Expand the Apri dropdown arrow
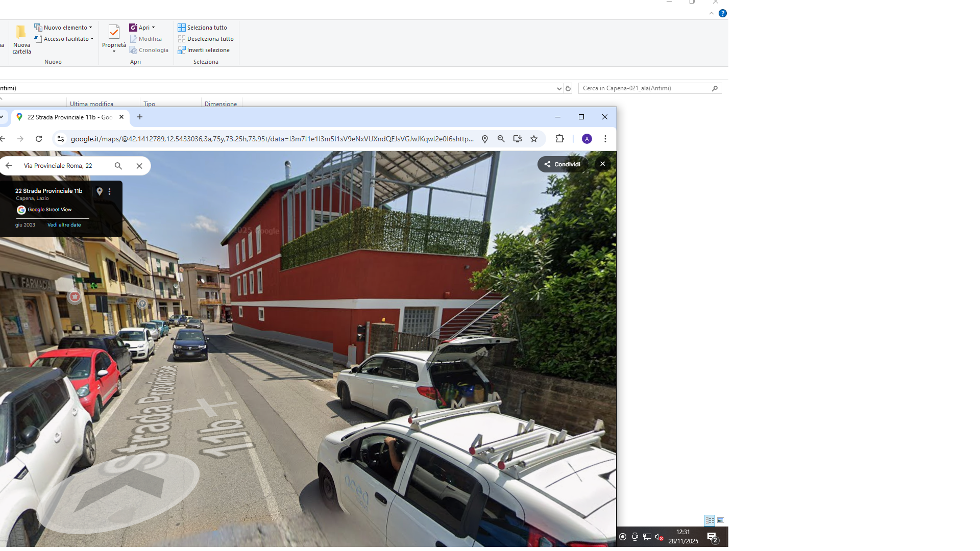Screen dimensions: 980x551 coord(153,28)
